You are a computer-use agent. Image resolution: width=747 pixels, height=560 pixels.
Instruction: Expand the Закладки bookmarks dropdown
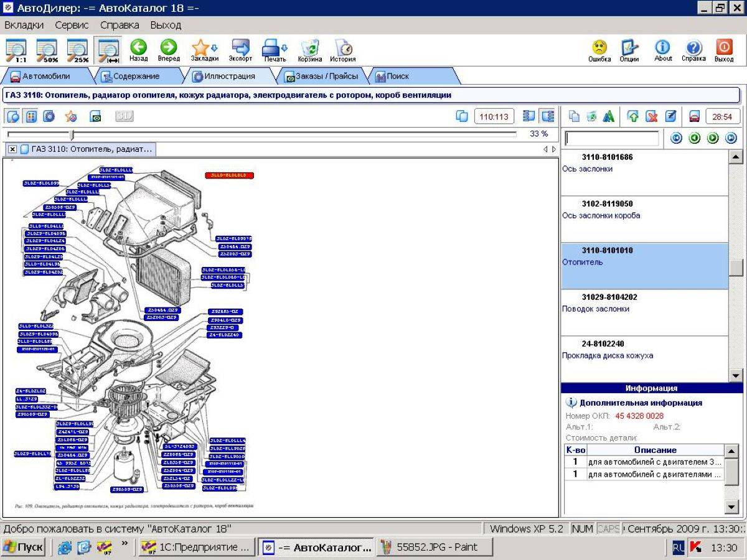(x=215, y=47)
